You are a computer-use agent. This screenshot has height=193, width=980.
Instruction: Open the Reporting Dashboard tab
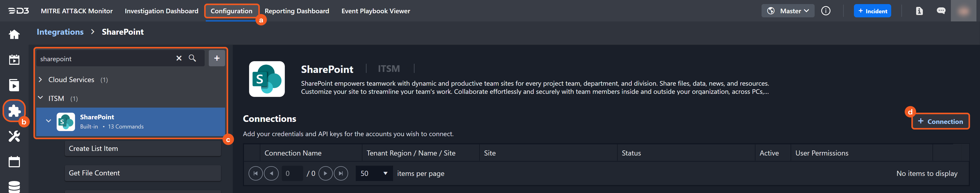pos(297,11)
